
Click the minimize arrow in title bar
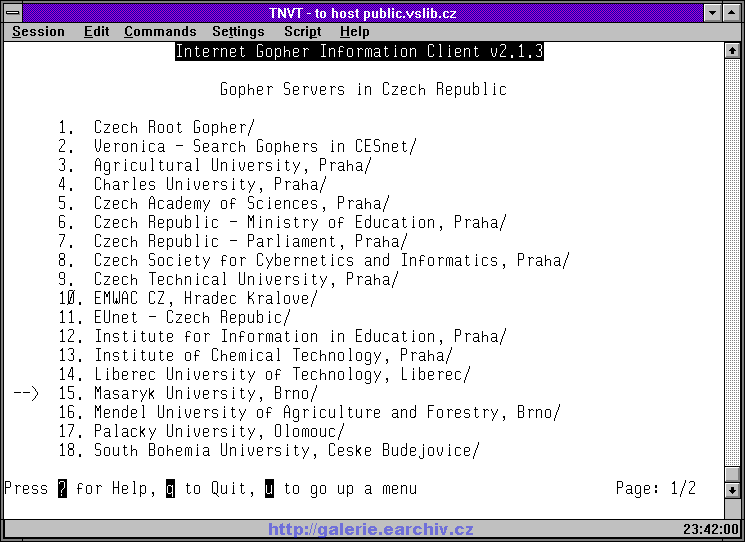click(x=713, y=12)
